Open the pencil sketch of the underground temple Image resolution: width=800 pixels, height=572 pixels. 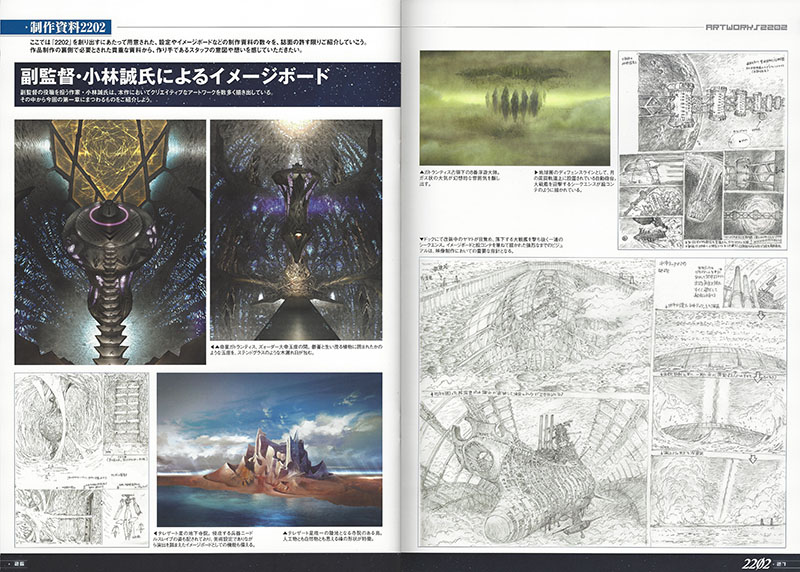82,460
